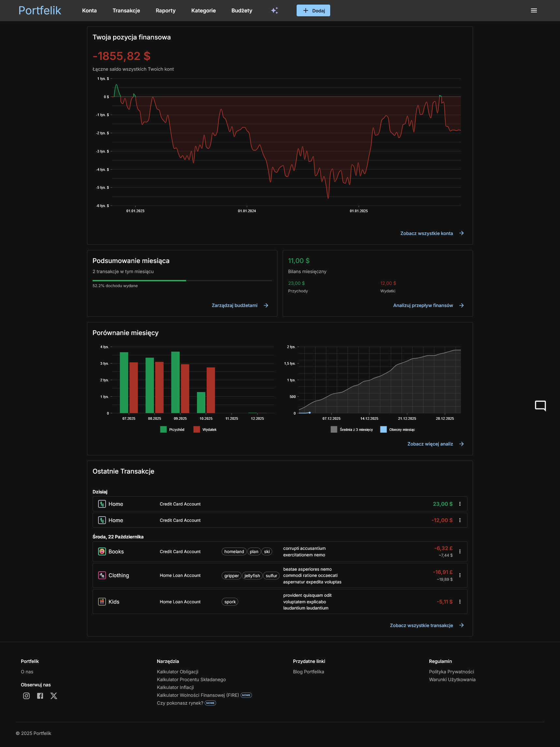Image resolution: width=560 pixels, height=747 pixels.
Task: Toggle Przychód legend series in bar chart
Action: 172,430
